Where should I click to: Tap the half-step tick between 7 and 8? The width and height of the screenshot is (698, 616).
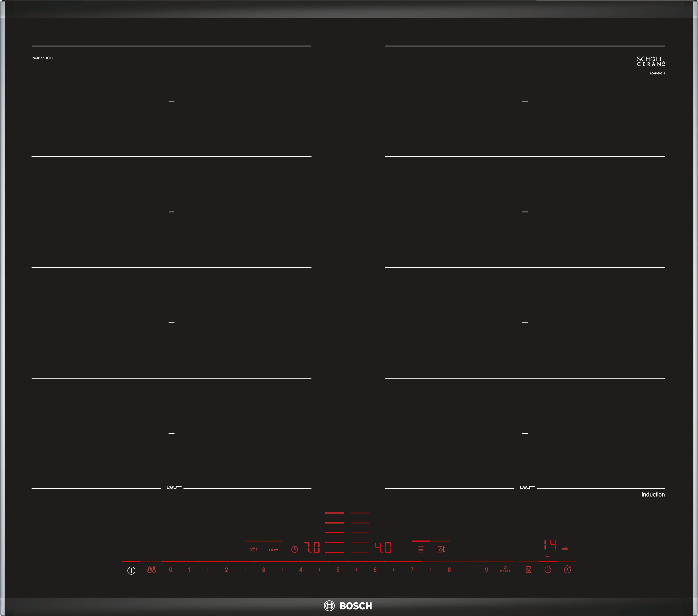pos(431,570)
